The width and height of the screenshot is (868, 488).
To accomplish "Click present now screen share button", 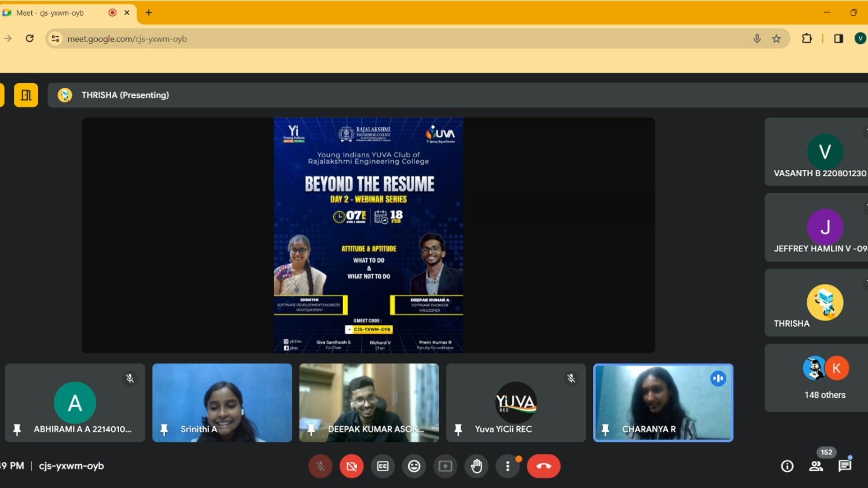I will coord(446,466).
